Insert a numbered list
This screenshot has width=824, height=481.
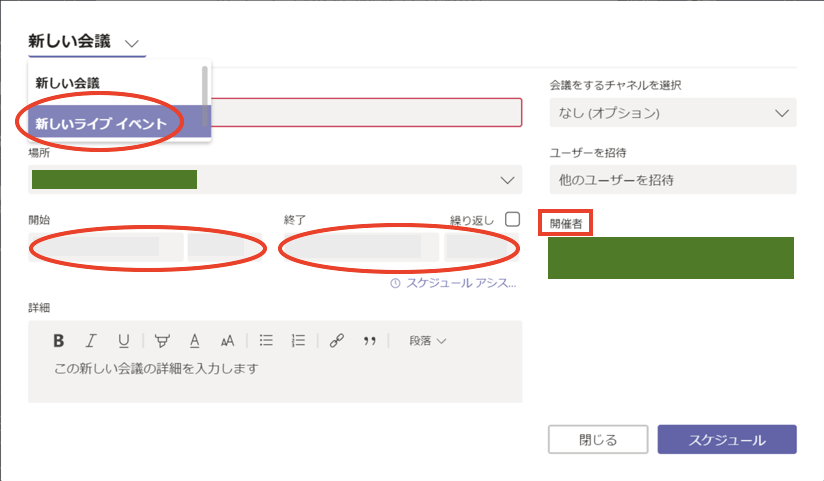coord(297,340)
